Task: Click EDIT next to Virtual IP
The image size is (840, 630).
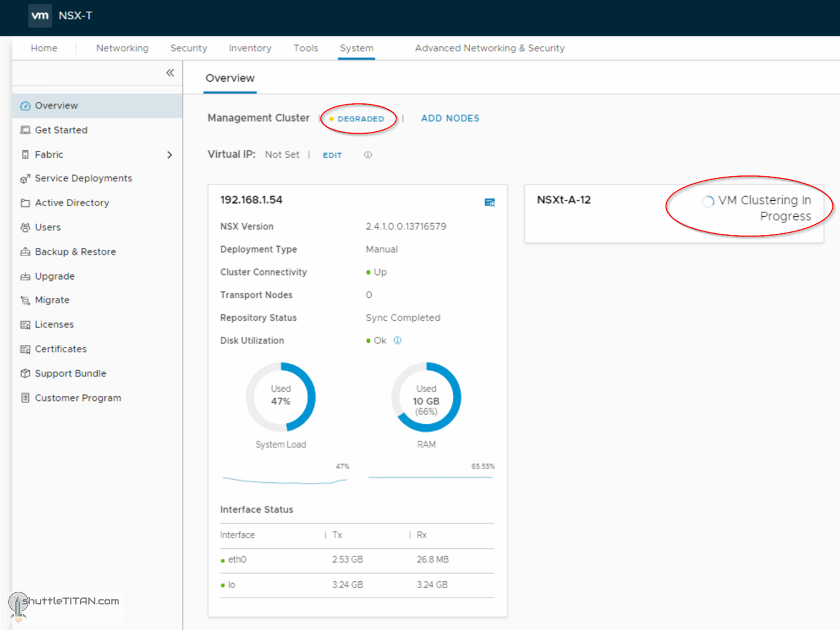Action: click(x=332, y=155)
